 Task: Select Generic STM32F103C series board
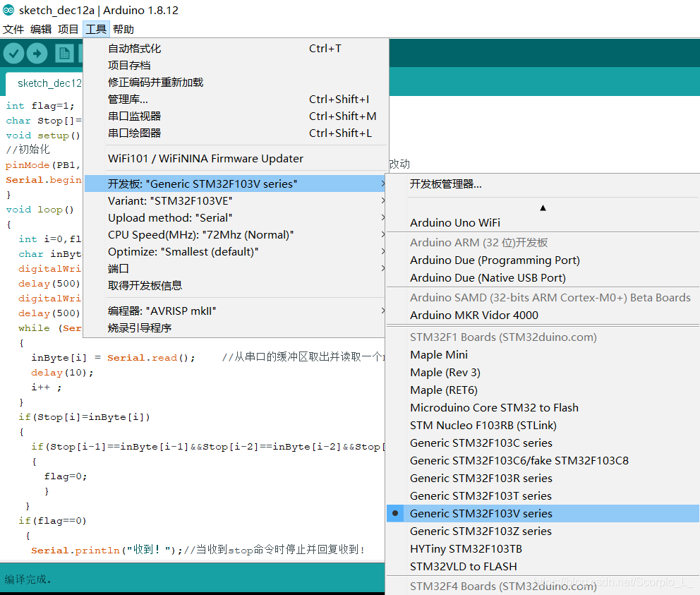coord(543,443)
